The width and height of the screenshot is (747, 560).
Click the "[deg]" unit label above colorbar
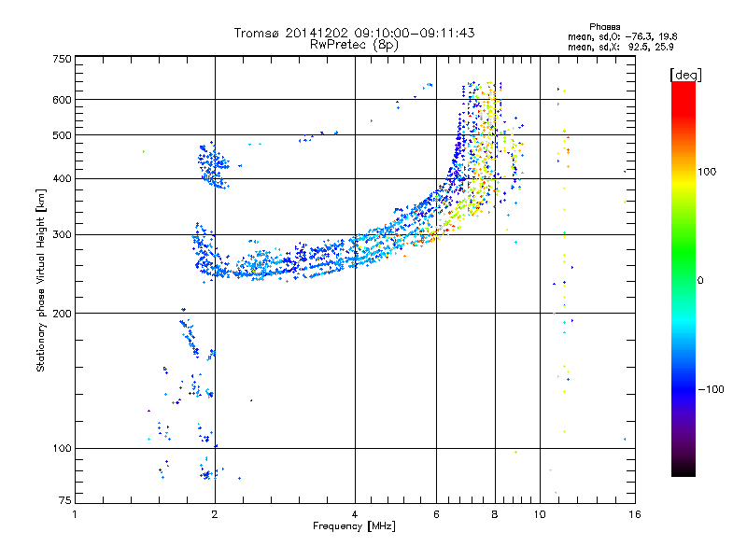[x=685, y=76]
